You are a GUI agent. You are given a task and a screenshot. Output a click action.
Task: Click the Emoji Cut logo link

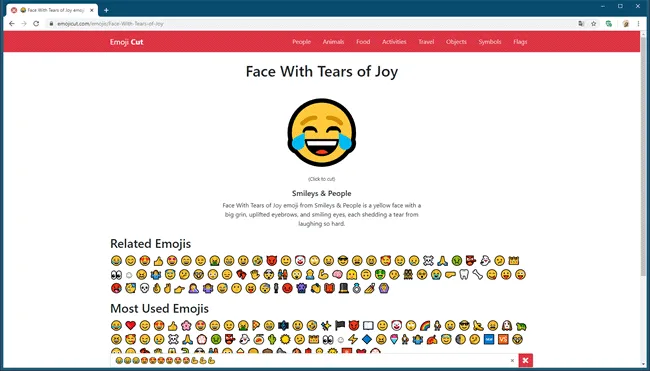[126, 42]
